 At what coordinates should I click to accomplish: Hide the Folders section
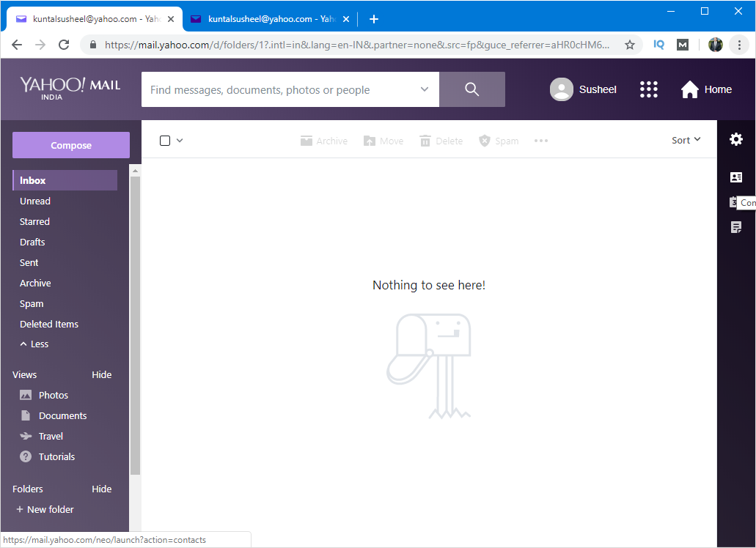point(102,489)
